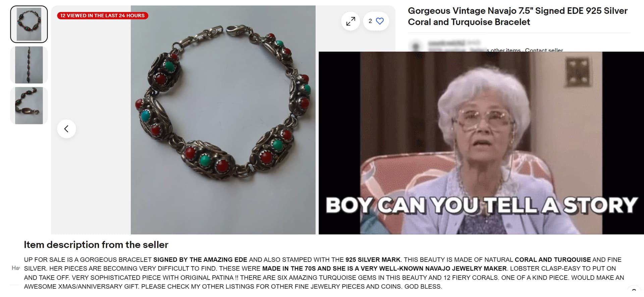Click the old lady GIF meme overlay

(481, 143)
